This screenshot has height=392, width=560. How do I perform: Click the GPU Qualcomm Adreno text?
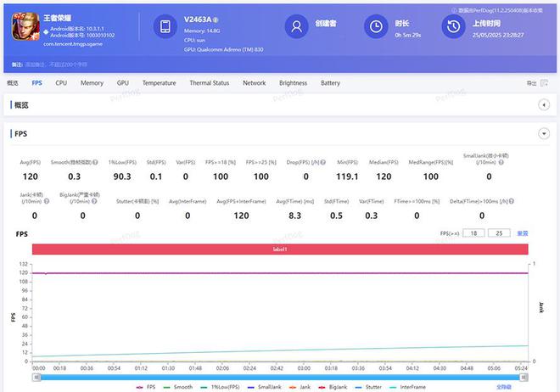223,49
